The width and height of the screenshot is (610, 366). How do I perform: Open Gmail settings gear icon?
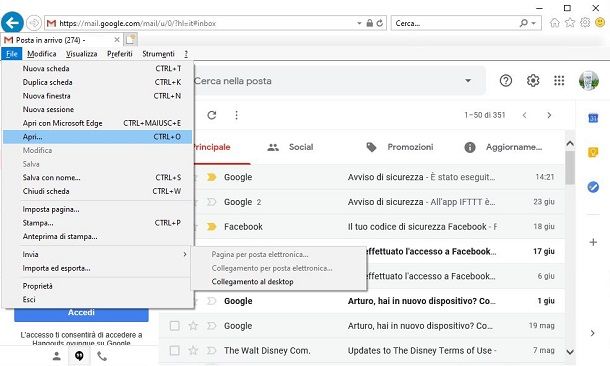tap(533, 81)
